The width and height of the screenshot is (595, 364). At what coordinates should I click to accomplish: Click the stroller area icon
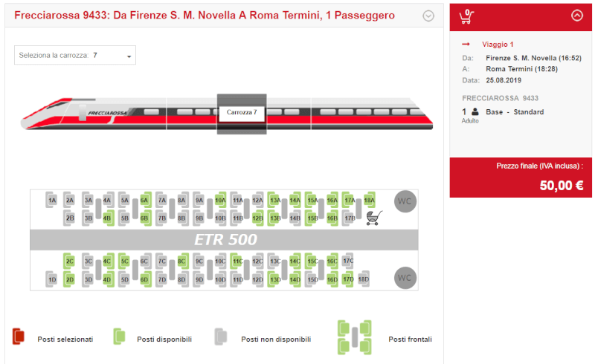tap(374, 218)
